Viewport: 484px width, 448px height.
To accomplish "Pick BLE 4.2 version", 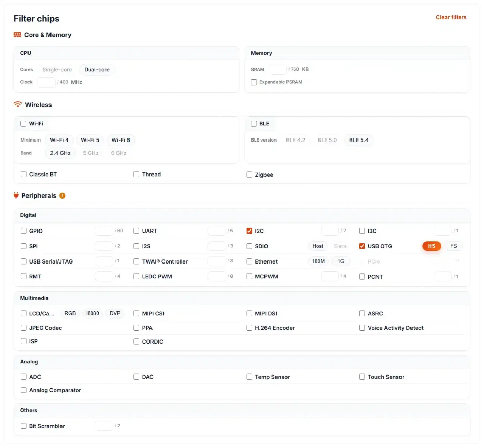I will click(296, 140).
